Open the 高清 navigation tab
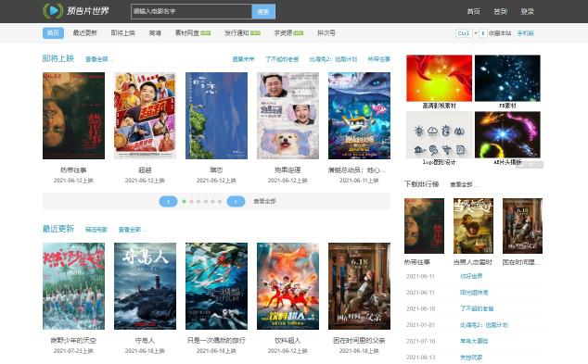Screen dimensions: 588x364 point(155,33)
